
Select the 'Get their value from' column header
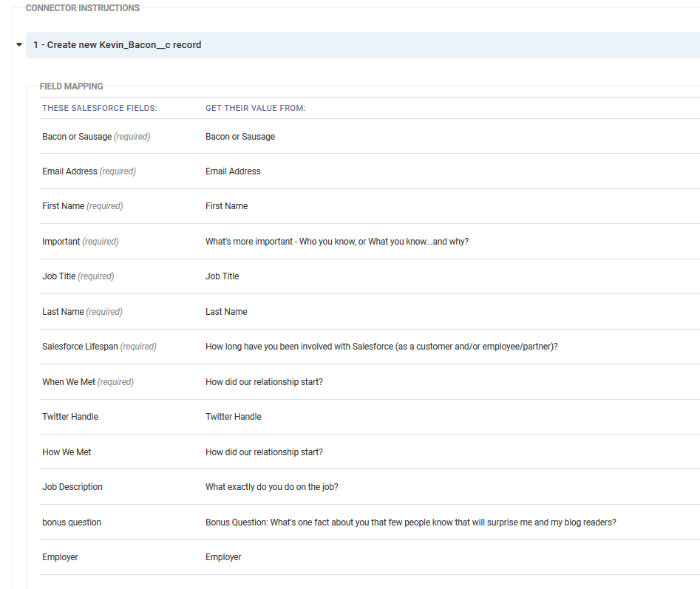click(255, 108)
